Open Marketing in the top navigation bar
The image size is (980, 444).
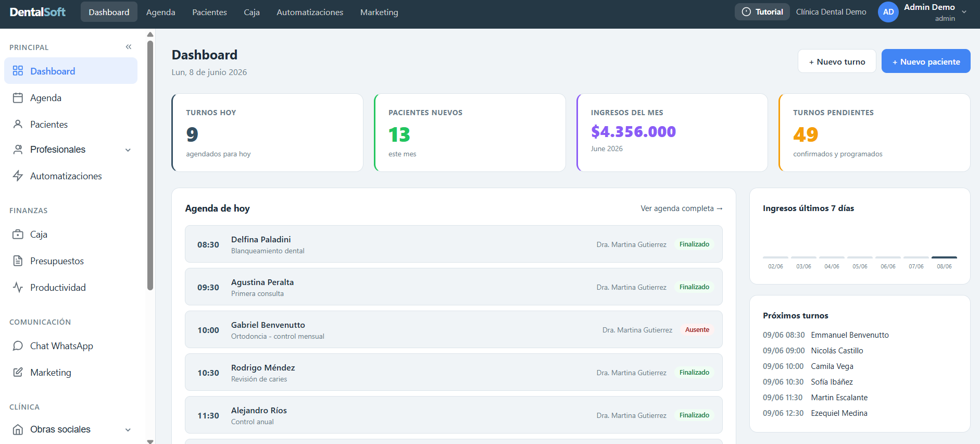click(379, 12)
